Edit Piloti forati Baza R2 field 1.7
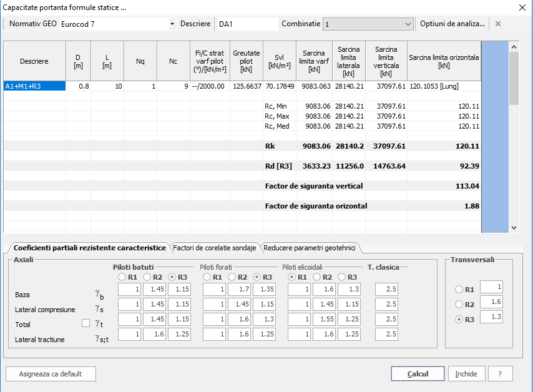 [239, 290]
